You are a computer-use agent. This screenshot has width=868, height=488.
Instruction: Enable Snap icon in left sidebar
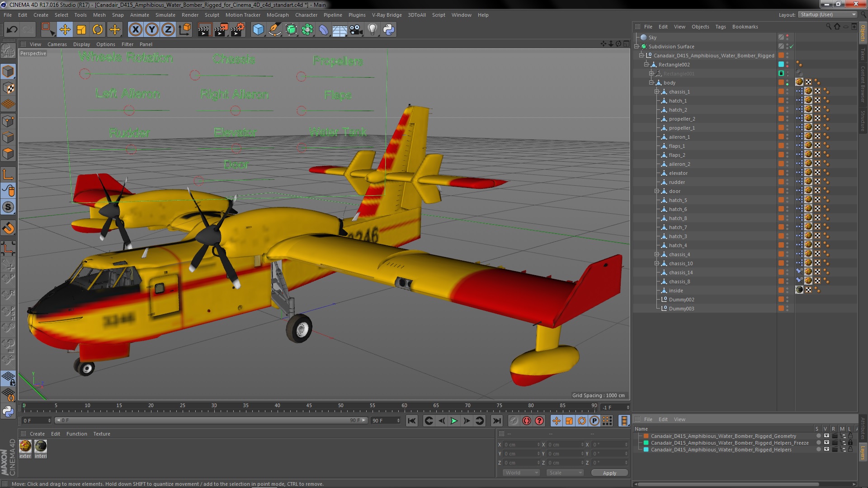click(8, 207)
